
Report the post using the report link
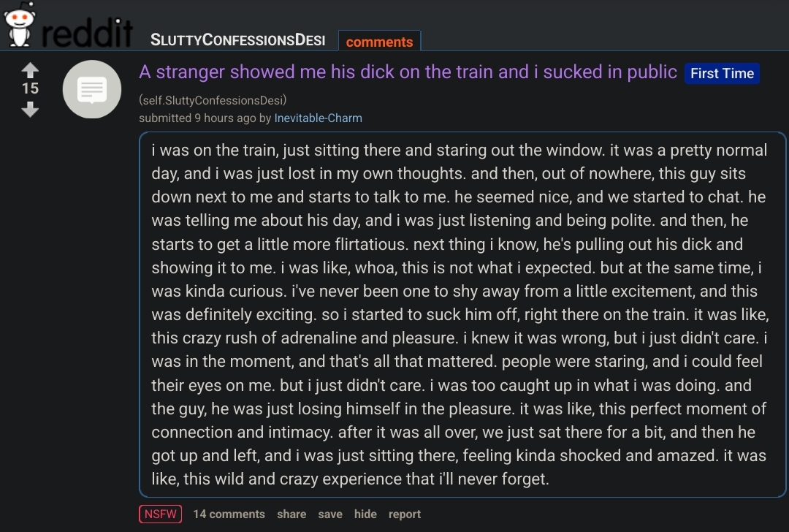pos(405,514)
